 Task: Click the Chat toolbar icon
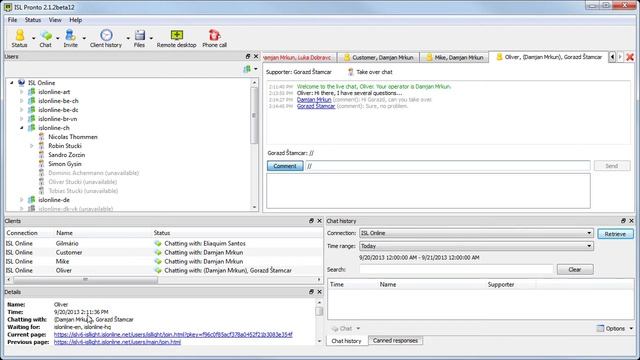click(45, 38)
